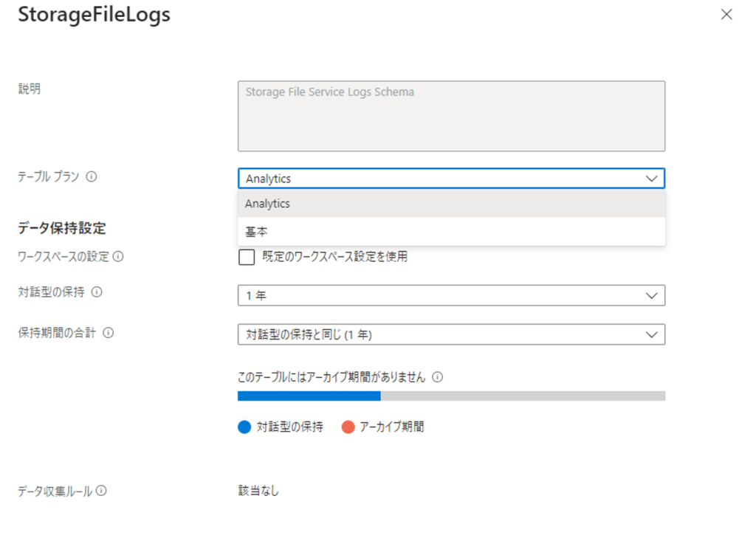Click the gray portion of retention bar

523,396
